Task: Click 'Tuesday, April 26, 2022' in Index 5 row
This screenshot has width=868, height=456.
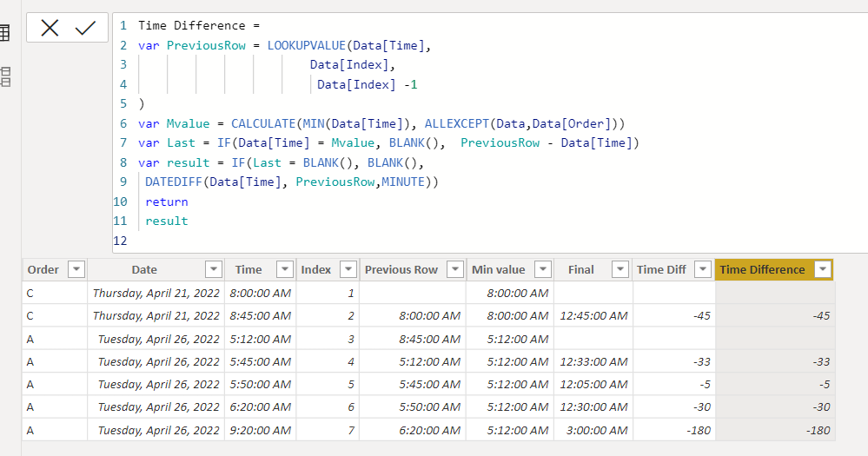Action: (156, 384)
